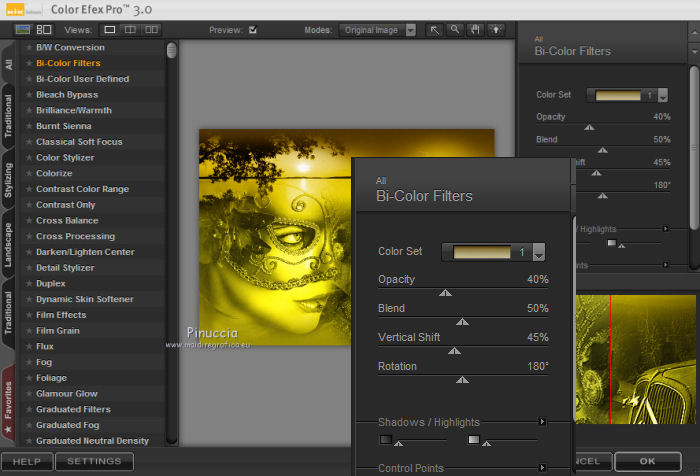Click the masked woman preview image

point(275,237)
